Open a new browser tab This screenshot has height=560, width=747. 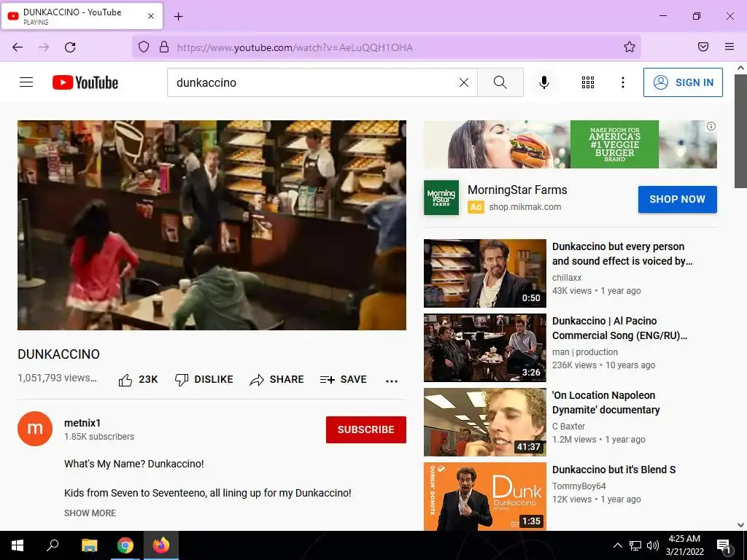178,17
